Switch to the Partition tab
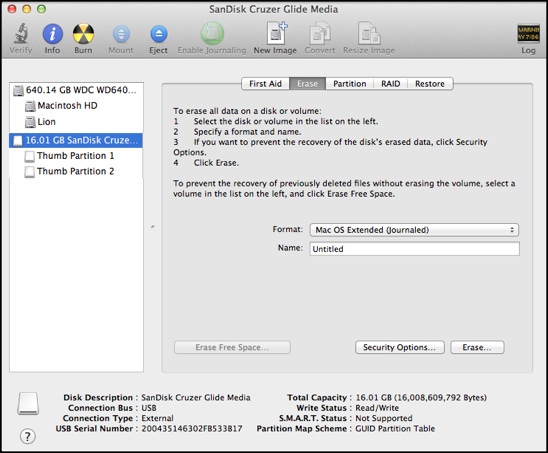548x453 pixels. pos(349,84)
